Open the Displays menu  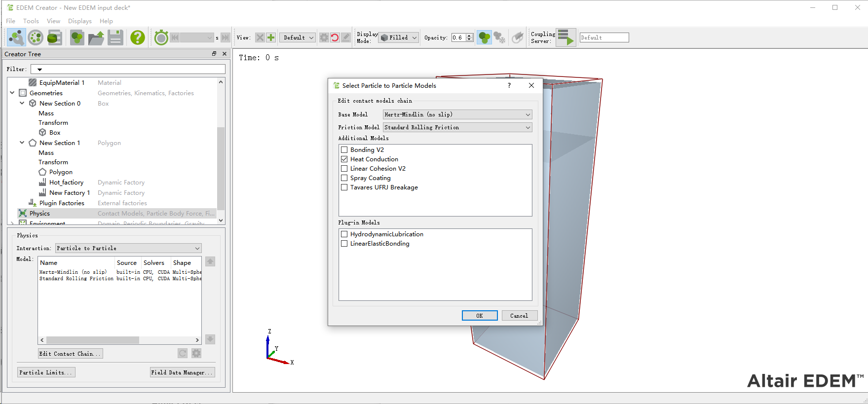(x=80, y=21)
